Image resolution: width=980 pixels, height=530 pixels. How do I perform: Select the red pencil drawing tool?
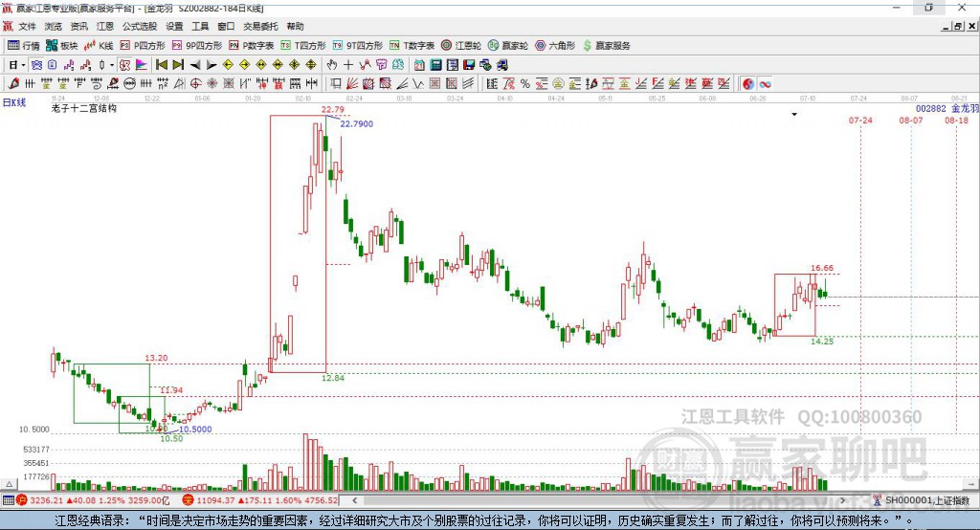13,83
